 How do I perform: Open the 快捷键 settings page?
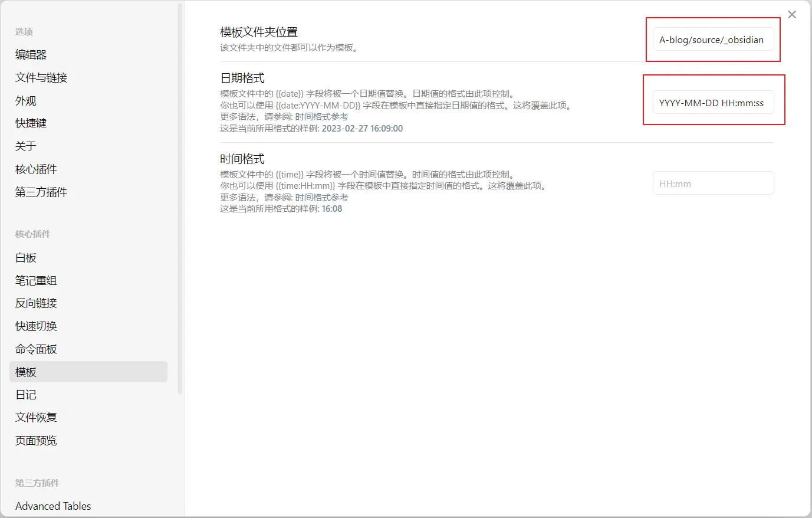point(31,123)
